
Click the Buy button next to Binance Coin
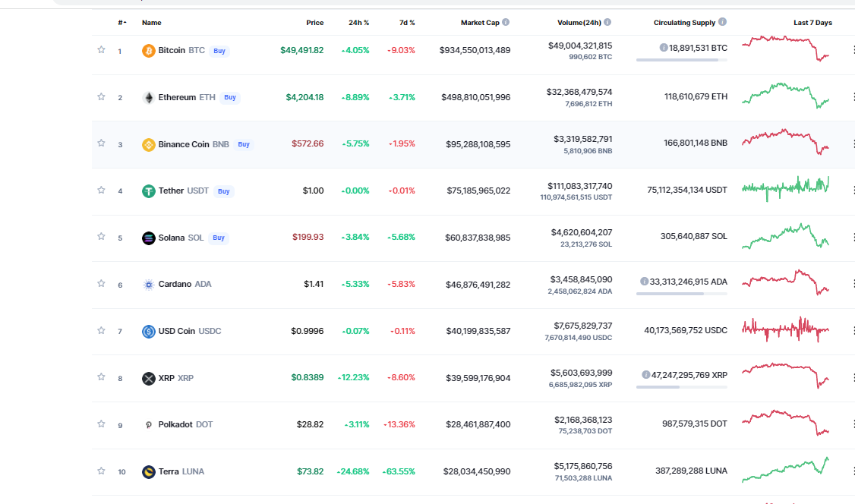point(244,144)
